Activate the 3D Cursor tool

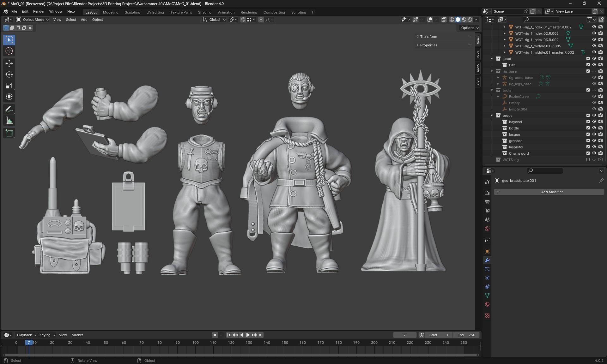click(9, 51)
